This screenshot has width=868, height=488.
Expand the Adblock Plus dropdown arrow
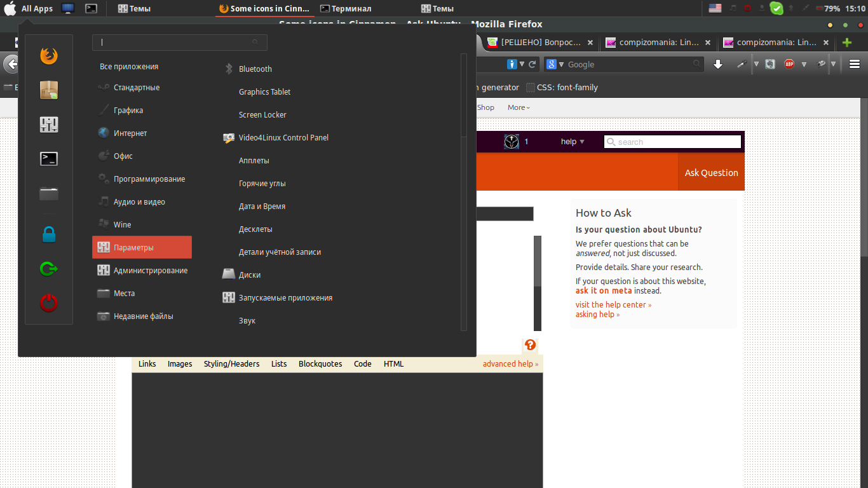tap(804, 64)
